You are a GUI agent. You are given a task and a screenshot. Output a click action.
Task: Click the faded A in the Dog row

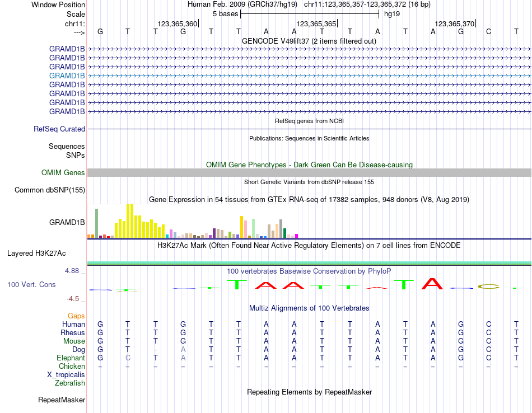(x=183, y=349)
